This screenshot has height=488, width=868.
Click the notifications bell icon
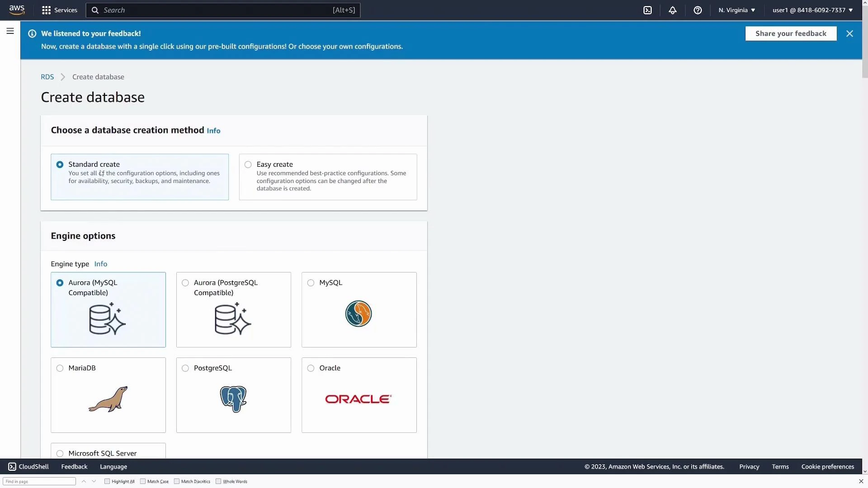(x=672, y=10)
